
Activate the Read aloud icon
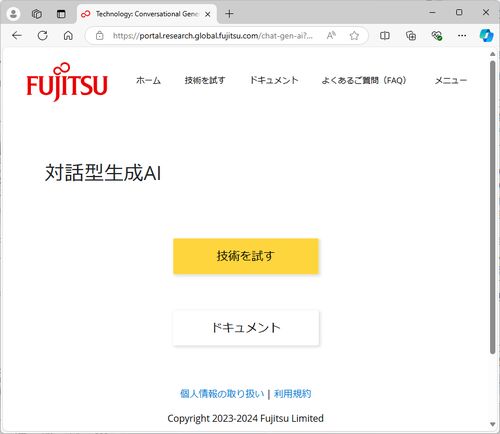[x=331, y=35]
